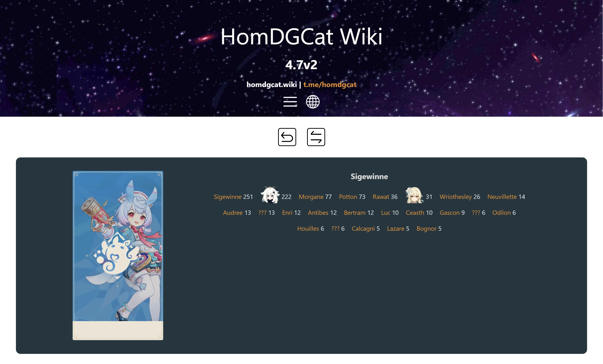Open the Morgane 77 link
This screenshot has width=603, height=364.
point(315,197)
